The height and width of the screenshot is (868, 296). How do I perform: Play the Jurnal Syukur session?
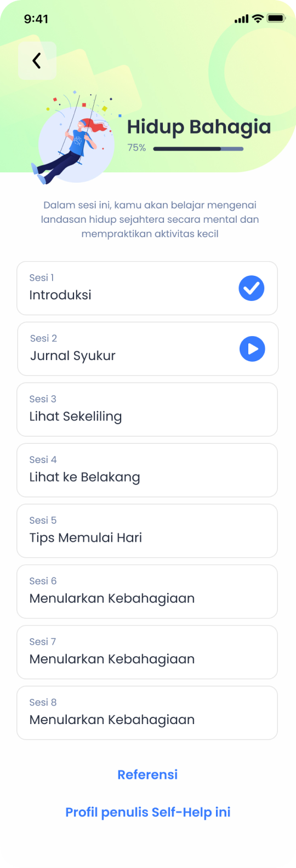[252, 349]
